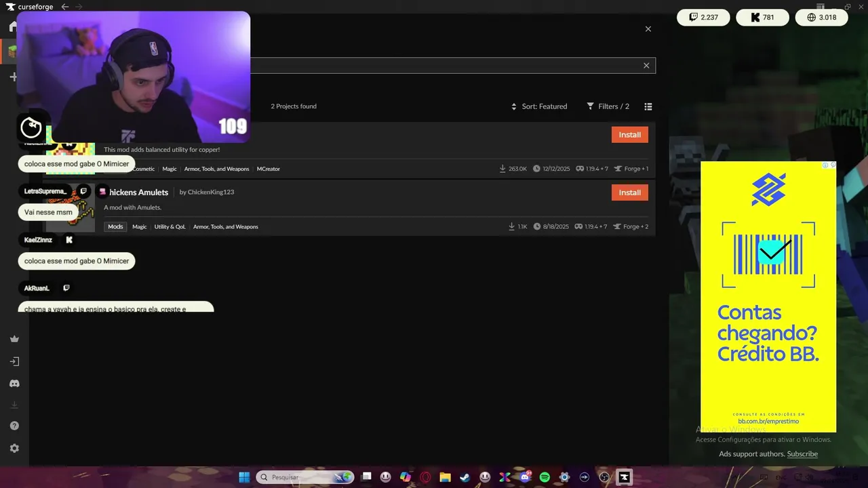
Task: Open File Explorer from the taskbar
Action: coord(445,477)
